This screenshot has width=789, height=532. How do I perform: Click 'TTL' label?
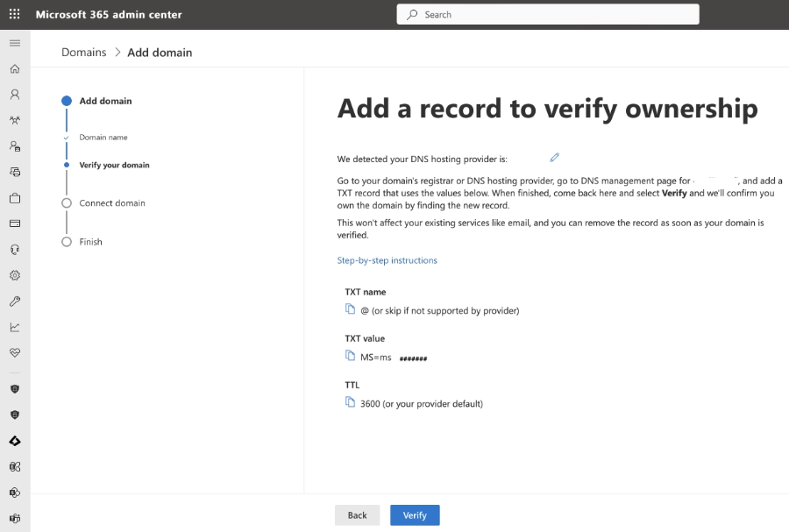coord(352,385)
